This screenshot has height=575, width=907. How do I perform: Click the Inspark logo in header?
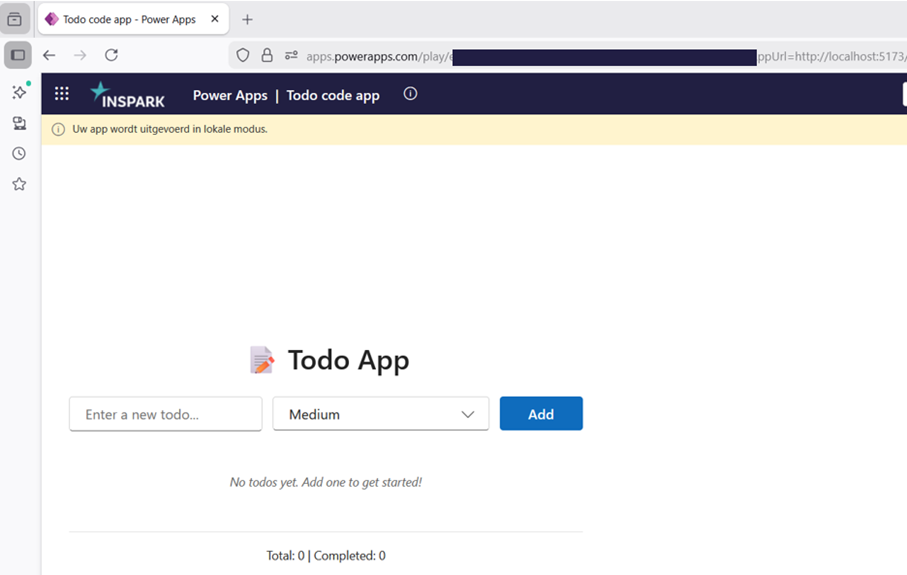[128, 95]
